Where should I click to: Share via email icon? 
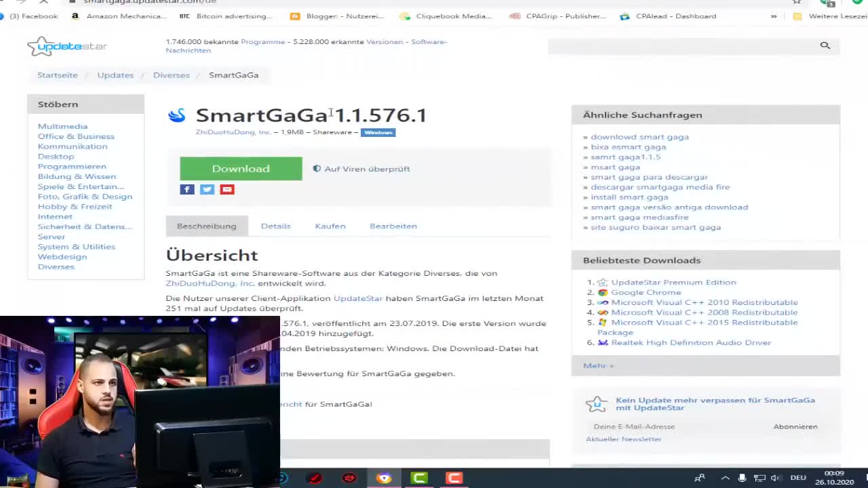(227, 189)
